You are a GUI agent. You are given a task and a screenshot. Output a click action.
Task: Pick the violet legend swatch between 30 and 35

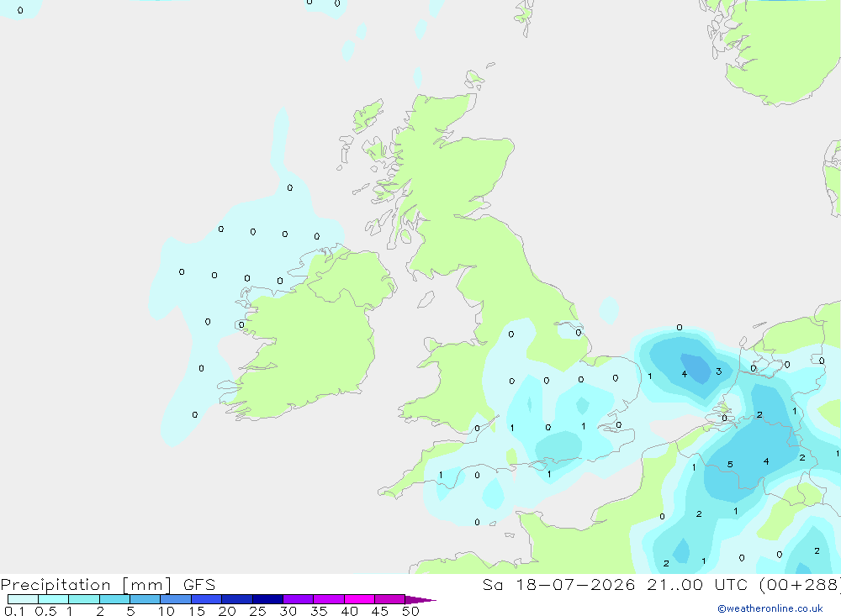pyautogui.click(x=299, y=599)
